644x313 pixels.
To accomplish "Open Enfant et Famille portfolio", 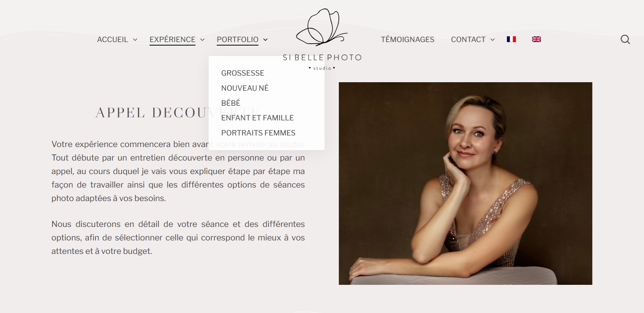I will pyautogui.click(x=257, y=118).
